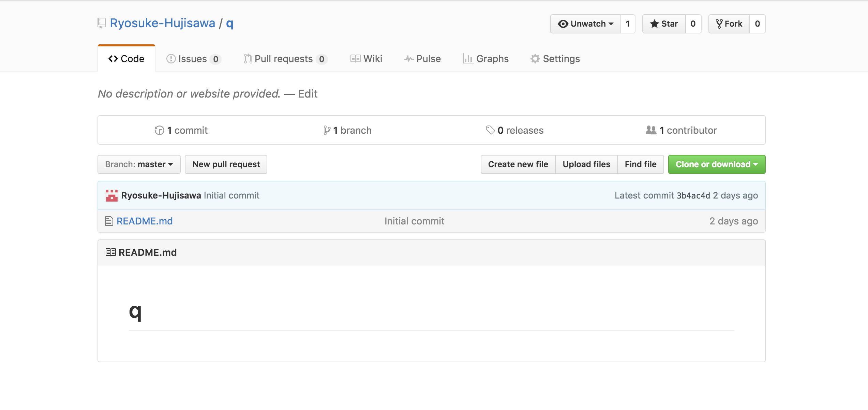Open the Unwatch notifications dropdown
This screenshot has width=868, height=410.
point(586,24)
